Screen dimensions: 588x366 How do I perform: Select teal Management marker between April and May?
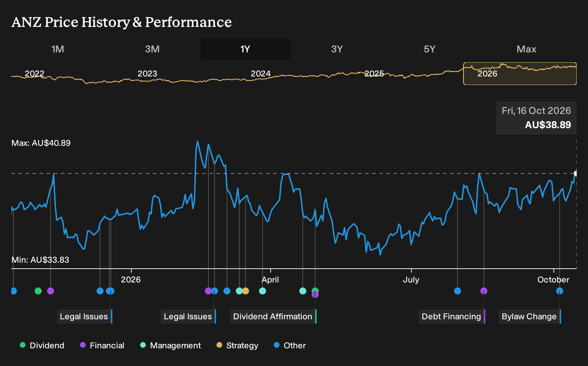coord(302,291)
